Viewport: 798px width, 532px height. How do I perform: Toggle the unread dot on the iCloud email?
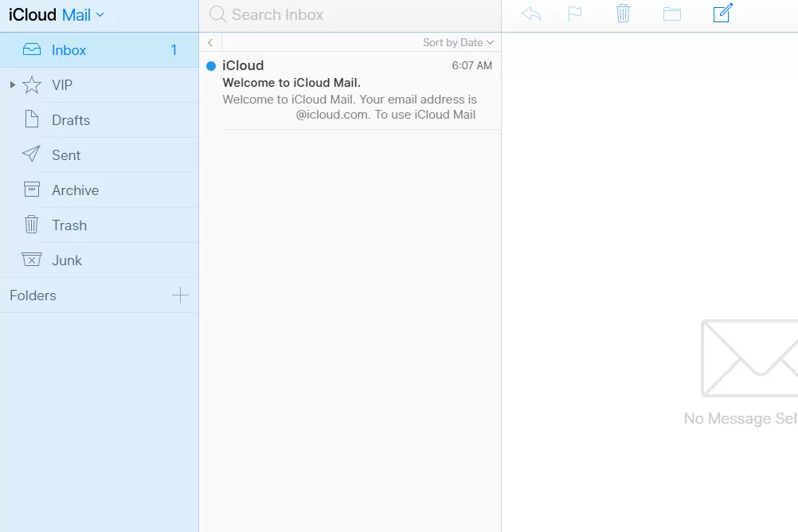coord(210,67)
